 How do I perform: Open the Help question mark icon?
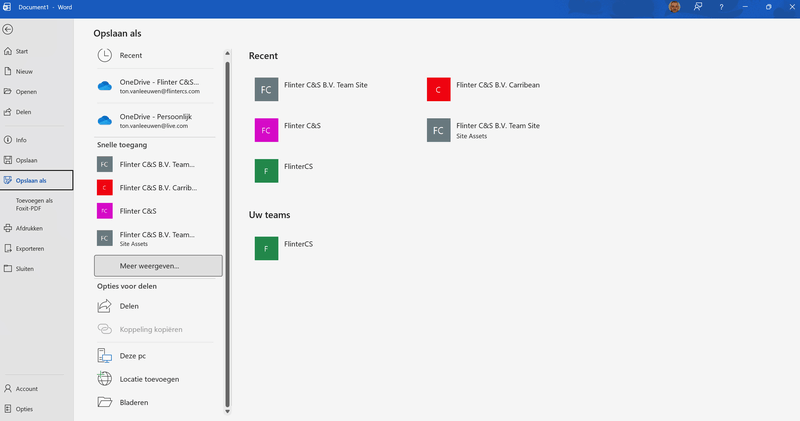[721, 7]
